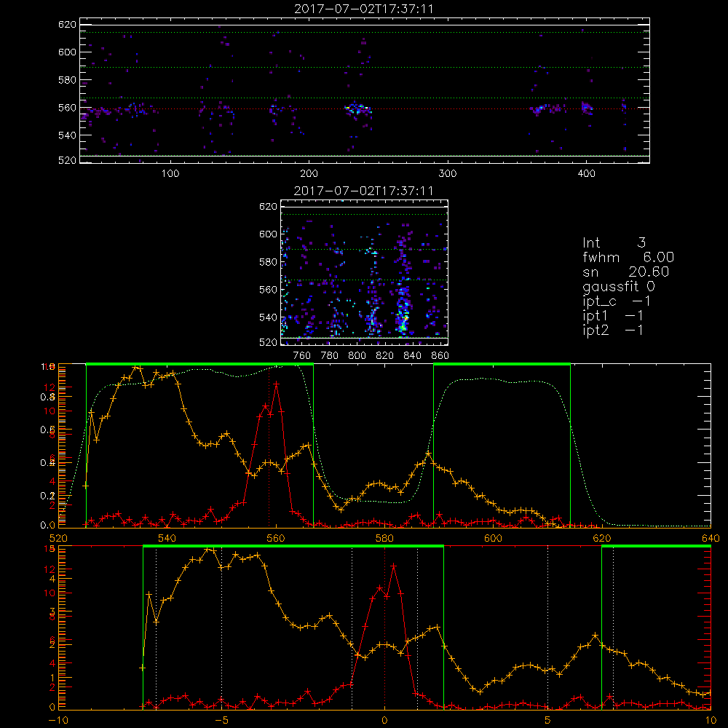
Task: Click the 0 label on bottom plot x-axis
Action: [x=384, y=720]
